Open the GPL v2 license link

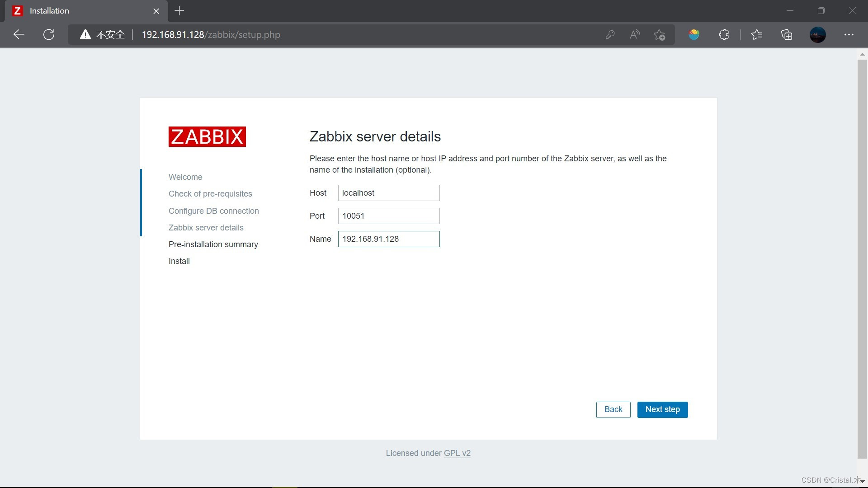click(457, 453)
